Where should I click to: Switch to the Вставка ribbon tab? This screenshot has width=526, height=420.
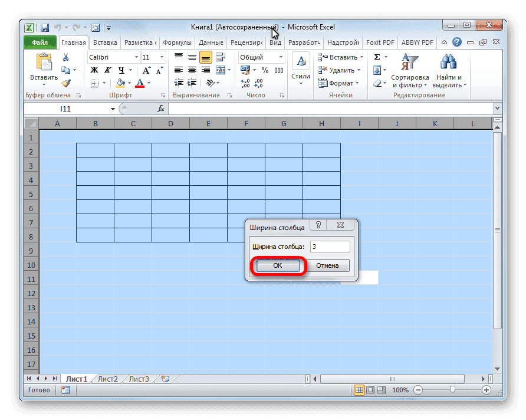coord(104,42)
